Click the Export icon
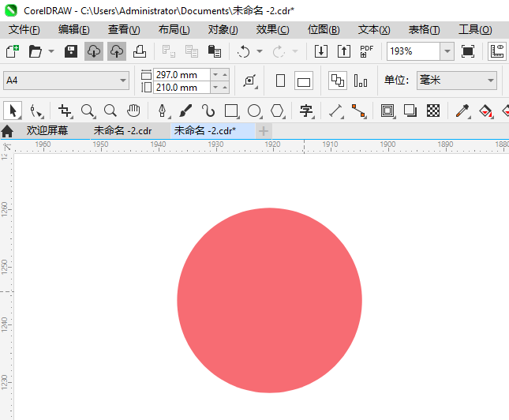Viewport: 509px width, 420px height. click(x=344, y=51)
